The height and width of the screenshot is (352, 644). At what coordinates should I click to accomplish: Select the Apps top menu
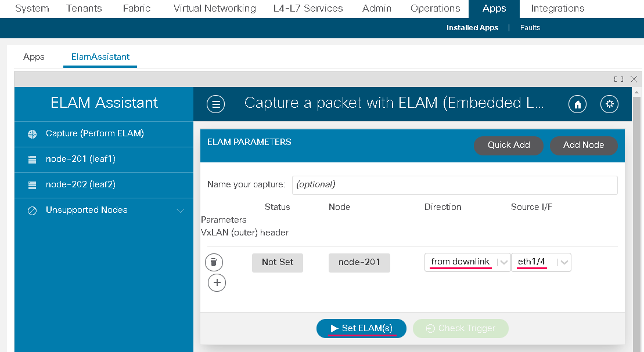(494, 9)
